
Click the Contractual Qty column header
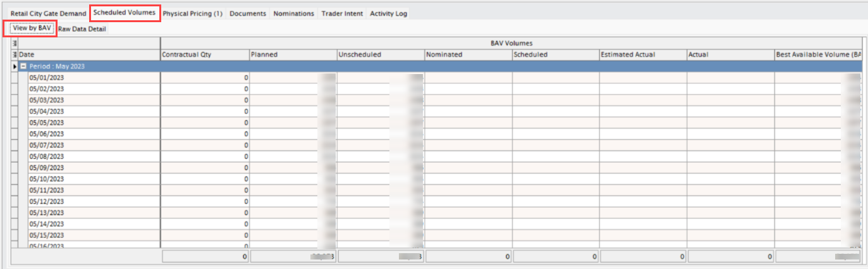pyautogui.click(x=205, y=55)
